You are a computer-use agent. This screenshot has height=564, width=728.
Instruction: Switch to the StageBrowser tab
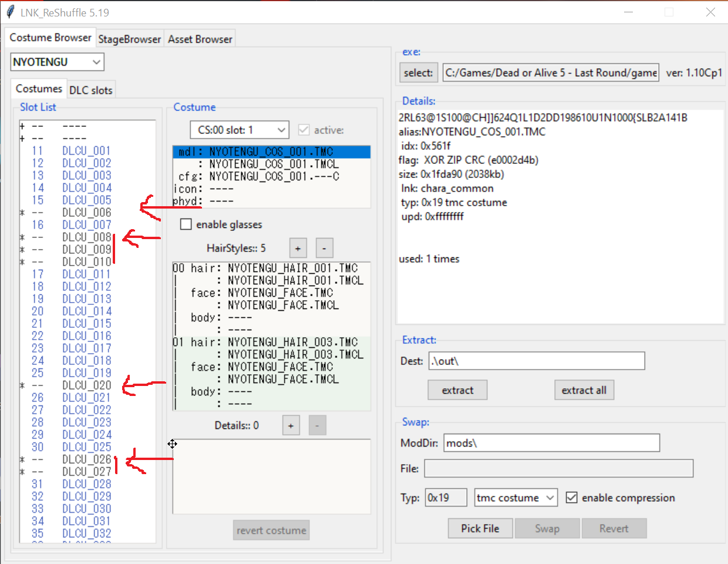click(x=129, y=39)
